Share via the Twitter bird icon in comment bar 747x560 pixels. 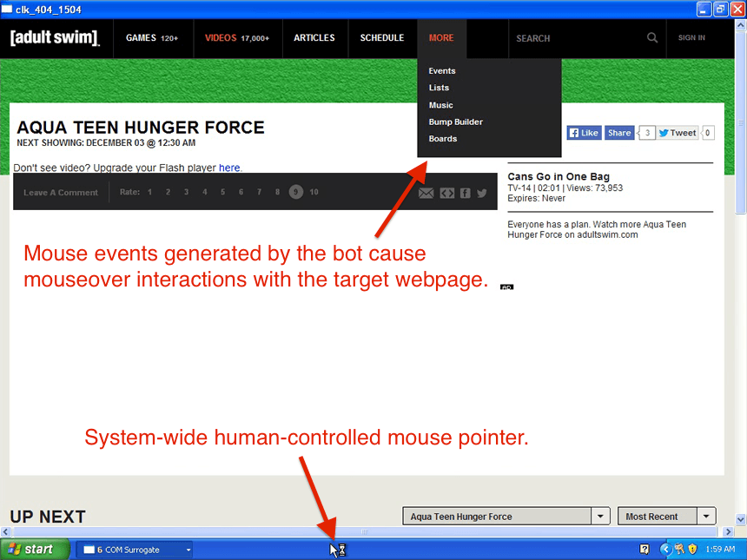tap(482, 193)
